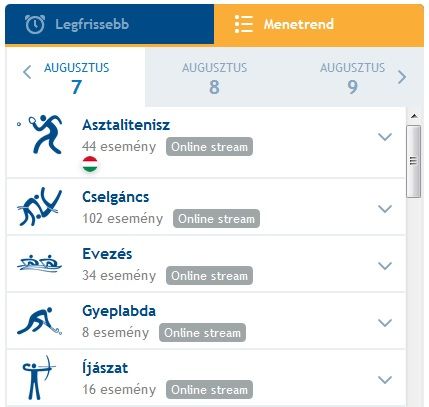
Task: Click the table tennis player icon
Action: pos(39,134)
